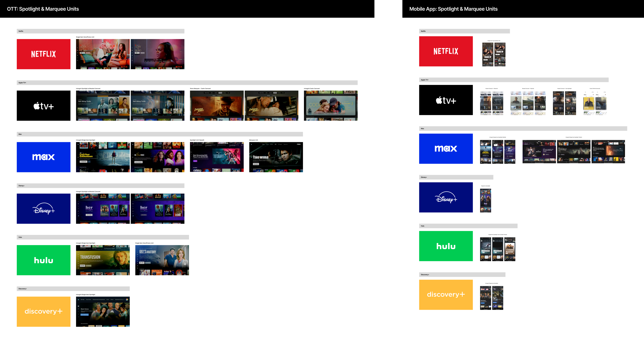Click the Hulu logo tile in Mobile App section

click(446, 246)
